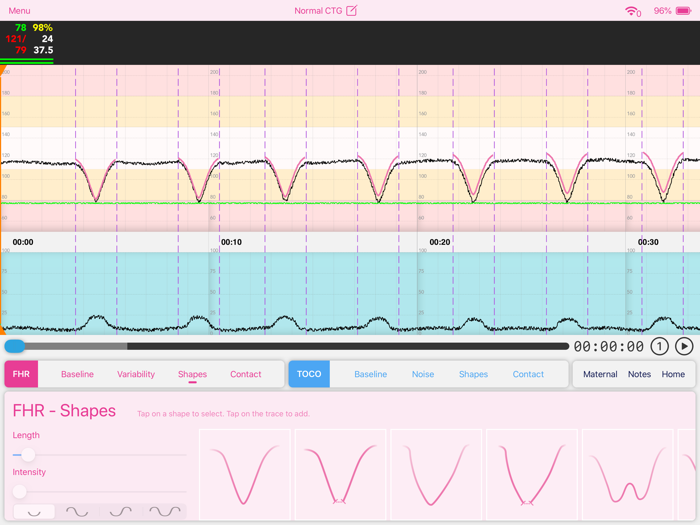Viewport: 700px width, 525px height.
Task: Open the Menu in top left
Action: pyautogui.click(x=19, y=10)
